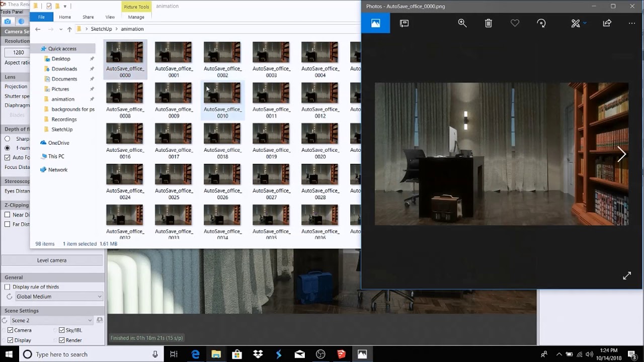Image resolution: width=644 pixels, height=362 pixels.
Task: Rotate the photo in Photos app
Action: pyautogui.click(x=541, y=23)
